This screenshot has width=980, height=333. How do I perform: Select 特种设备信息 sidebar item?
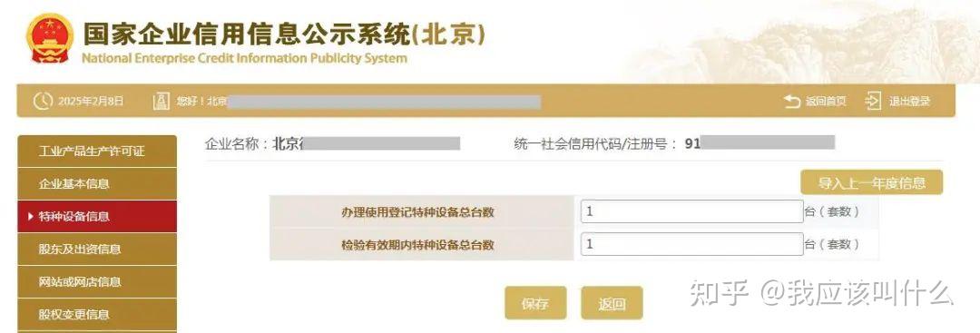click(x=97, y=216)
